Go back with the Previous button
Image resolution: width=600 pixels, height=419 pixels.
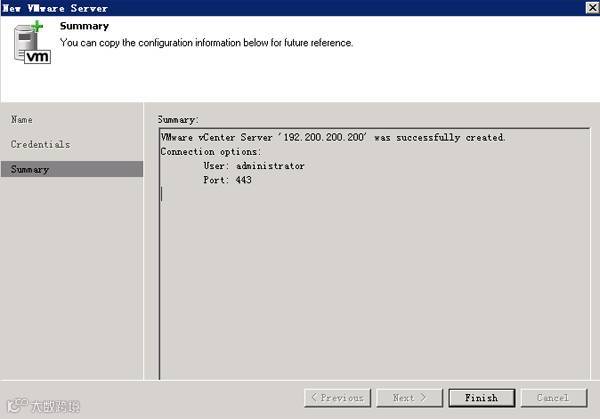pyautogui.click(x=338, y=398)
